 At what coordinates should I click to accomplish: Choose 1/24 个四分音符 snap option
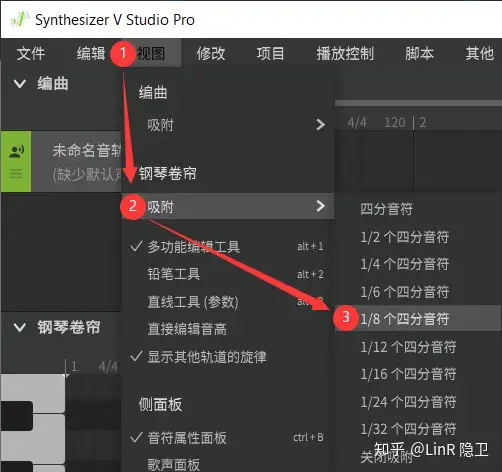click(418, 402)
